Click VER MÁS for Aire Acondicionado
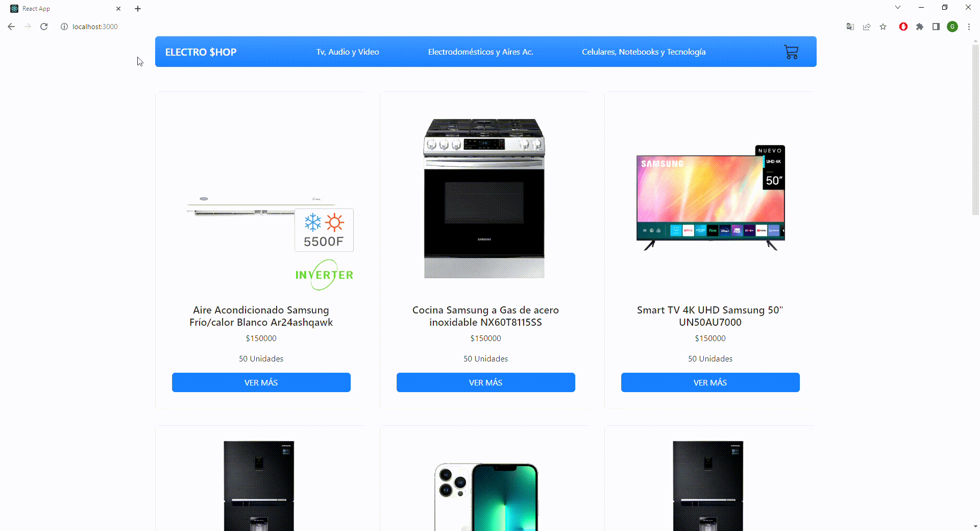The image size is (980, 531). click(x=261, y=382)
